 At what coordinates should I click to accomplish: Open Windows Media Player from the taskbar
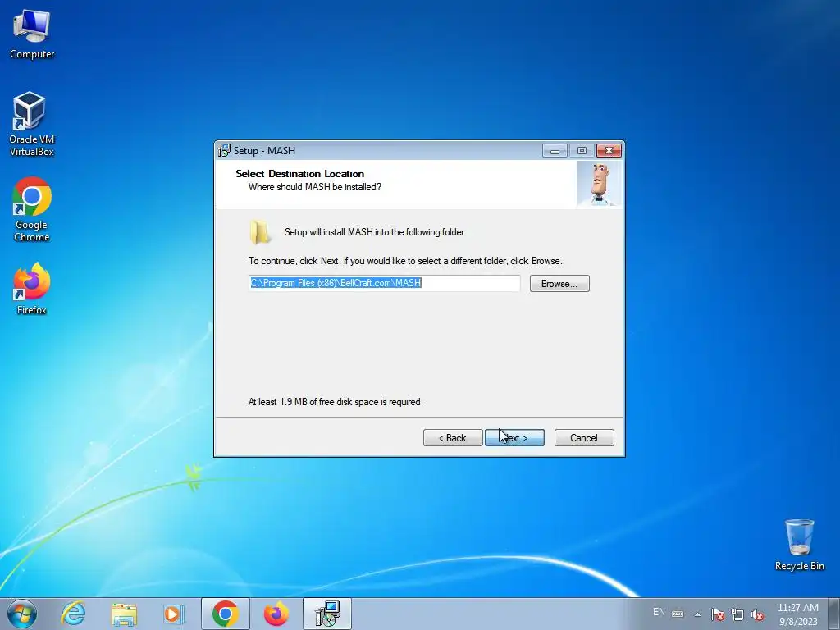173,614
